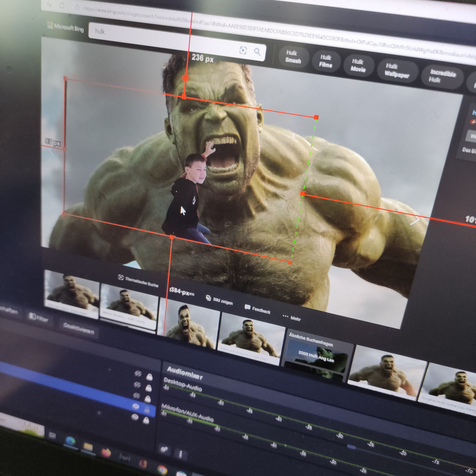This screenshot has width=476, height=476.
Task: Open Task View on the Windows taskbar
Action: click(x=52, y=435)
